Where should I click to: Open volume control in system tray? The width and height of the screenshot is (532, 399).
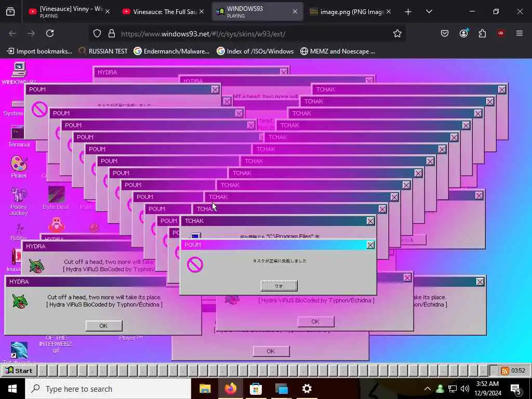[465, 389]
